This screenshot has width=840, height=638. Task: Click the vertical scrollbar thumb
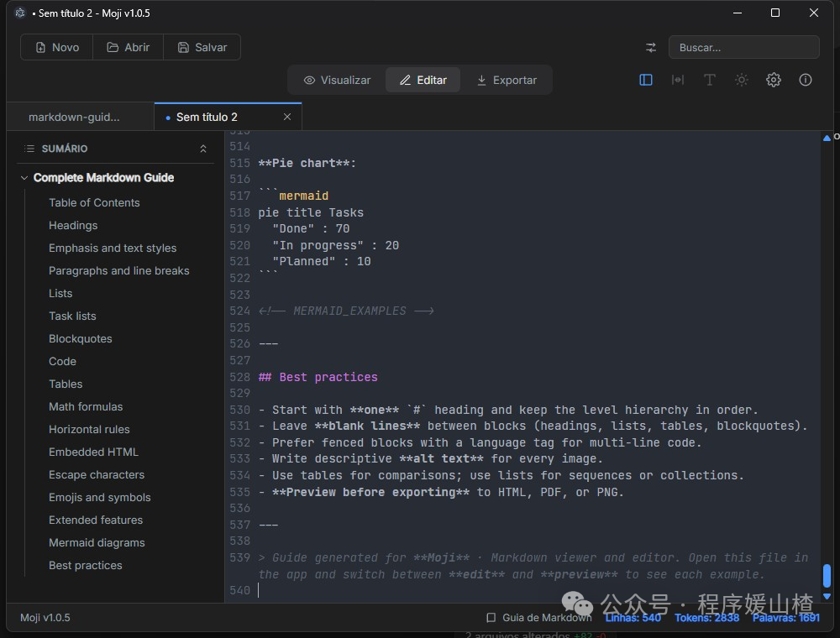tap(827, 575)
